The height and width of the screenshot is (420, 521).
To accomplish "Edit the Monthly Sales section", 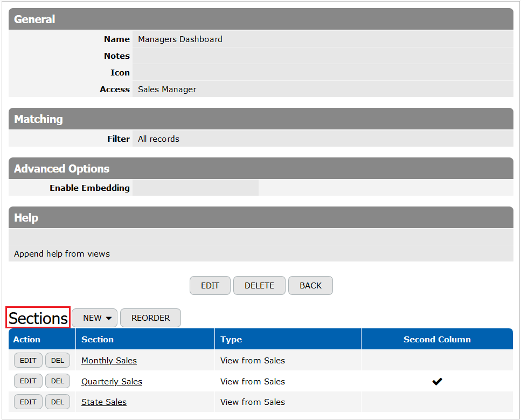I will [x=28, y=360].
